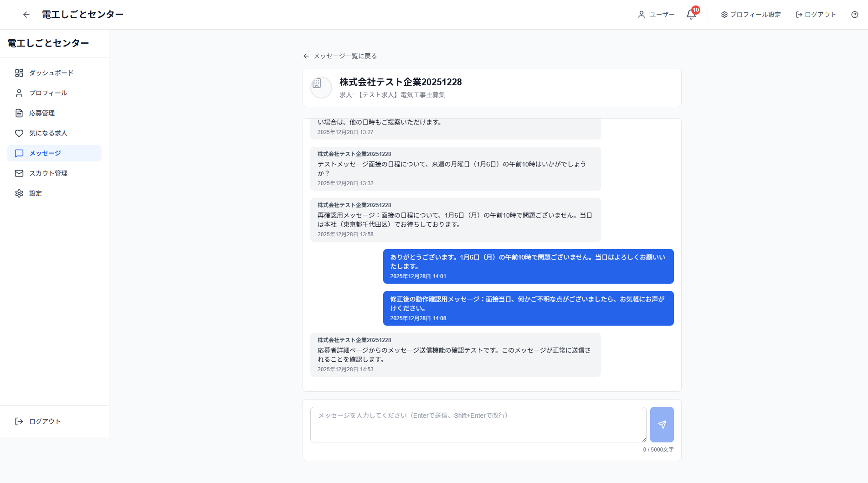The image size is (868, 483).
Task: Click the company building avatar icon
Action: point(321,87)
